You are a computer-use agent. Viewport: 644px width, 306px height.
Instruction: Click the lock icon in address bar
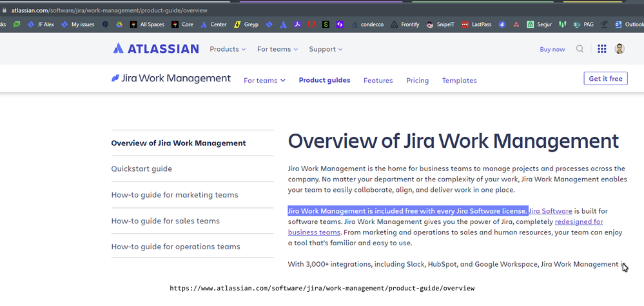coord(4,10)
